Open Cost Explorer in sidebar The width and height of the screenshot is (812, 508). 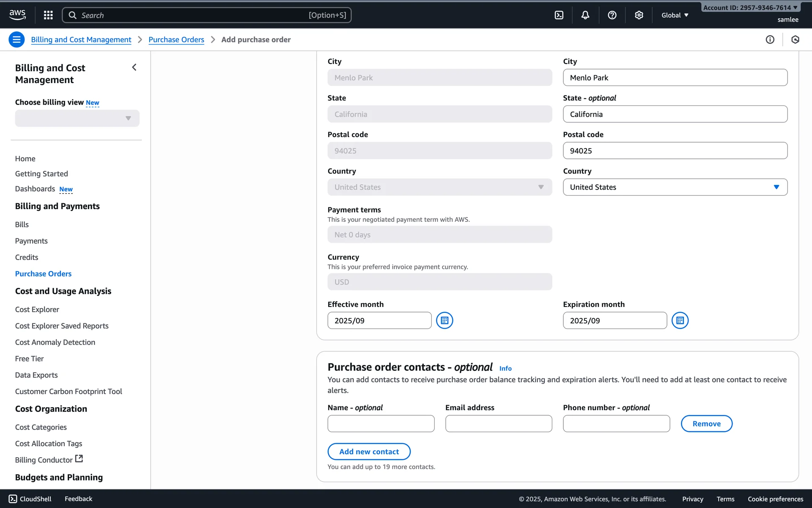click(37, 309)
